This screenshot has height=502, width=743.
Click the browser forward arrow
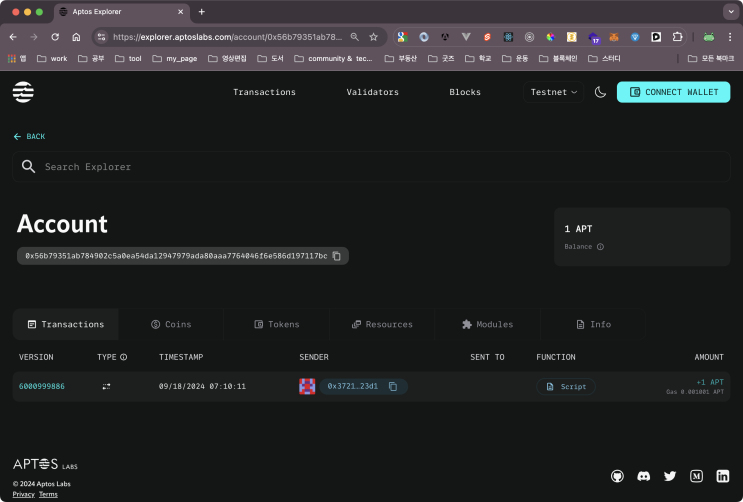[34, 37]
